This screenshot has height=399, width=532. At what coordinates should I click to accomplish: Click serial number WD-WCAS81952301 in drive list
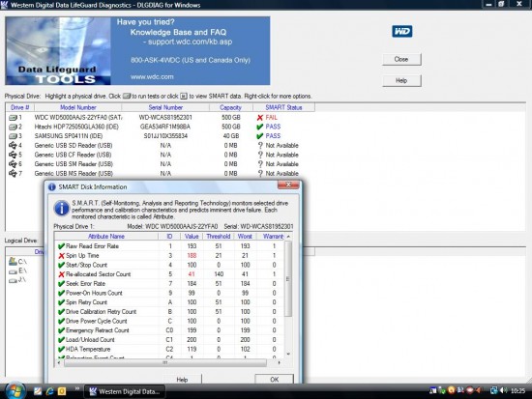[x=165, y=118]
